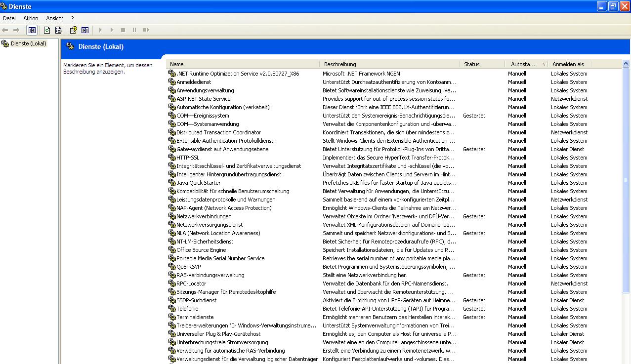Screen dimensions: 631x364
Task: Refresh the services list
Action: pyautogui.click(x=47, y=30)
